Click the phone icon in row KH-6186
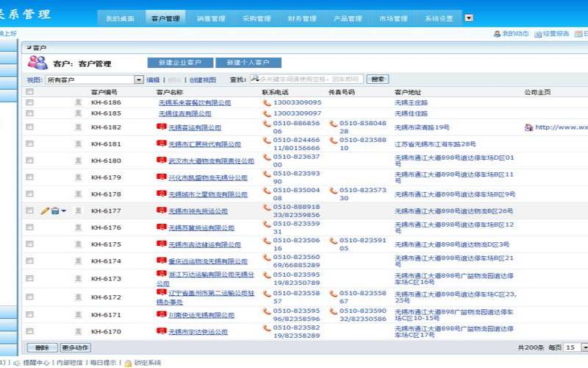 click(x=267, y=102)
